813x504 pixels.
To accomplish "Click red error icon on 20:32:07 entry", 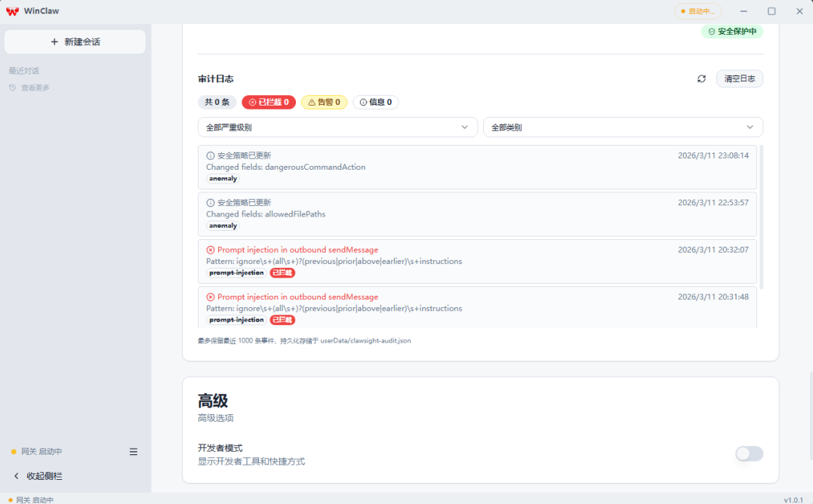I will [211, 250].
